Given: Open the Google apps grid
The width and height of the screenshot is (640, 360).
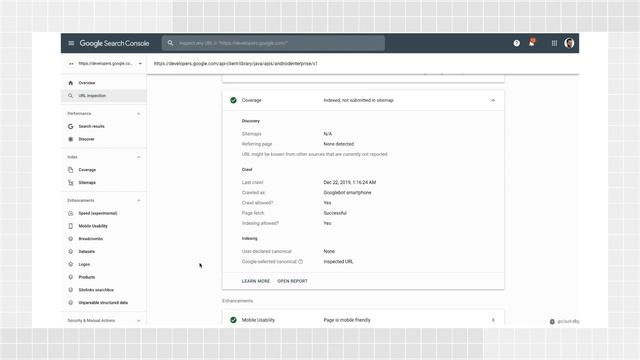Looking at the screenshot, I should point(554,43).
